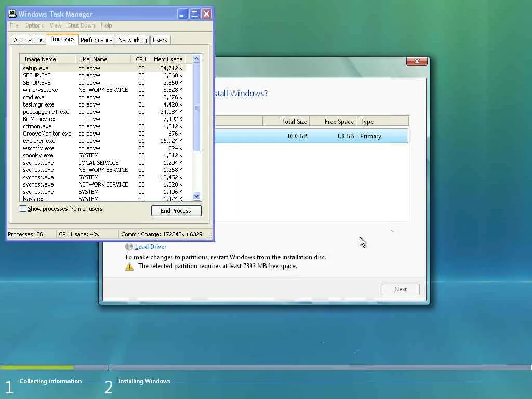Viewport: 532px width, 399px height.
Task: Open the Help menu
Action: (106, 25)
